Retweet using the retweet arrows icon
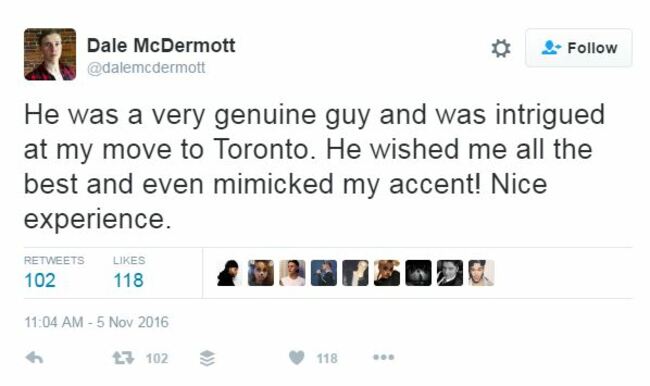 click(124, 357)
